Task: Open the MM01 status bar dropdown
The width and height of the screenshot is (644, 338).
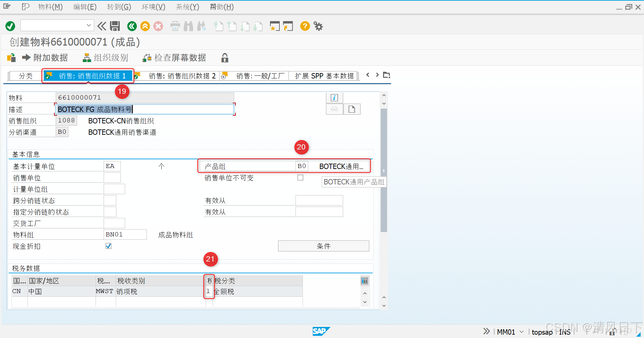Action: click(x=522, y=332)
